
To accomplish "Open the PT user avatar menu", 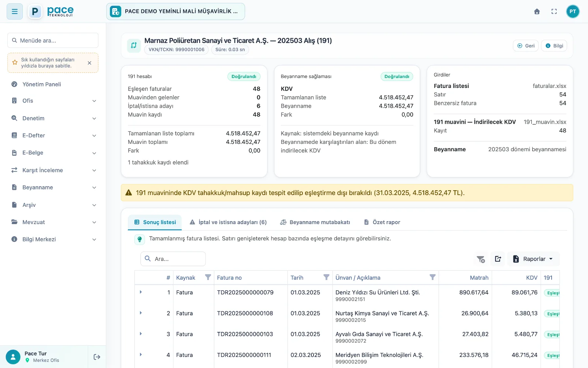I will pos(573,11).
